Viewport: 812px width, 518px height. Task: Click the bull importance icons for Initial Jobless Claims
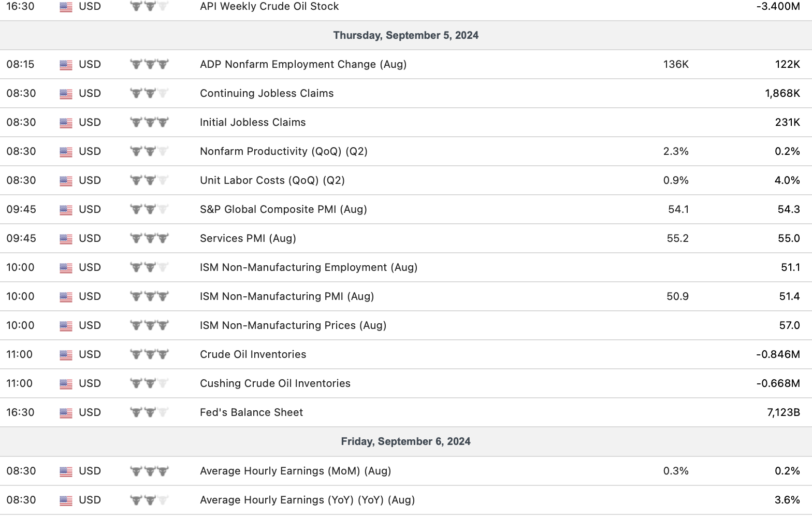coord(149,123)
